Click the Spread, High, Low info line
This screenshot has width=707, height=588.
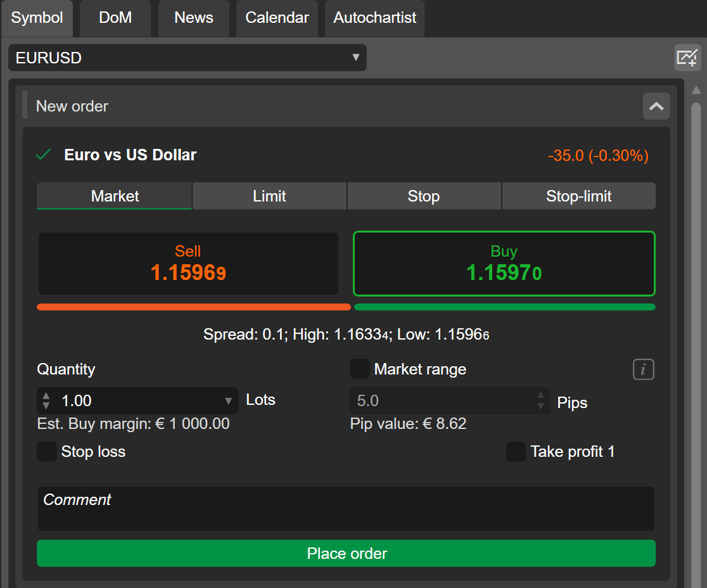347,335
